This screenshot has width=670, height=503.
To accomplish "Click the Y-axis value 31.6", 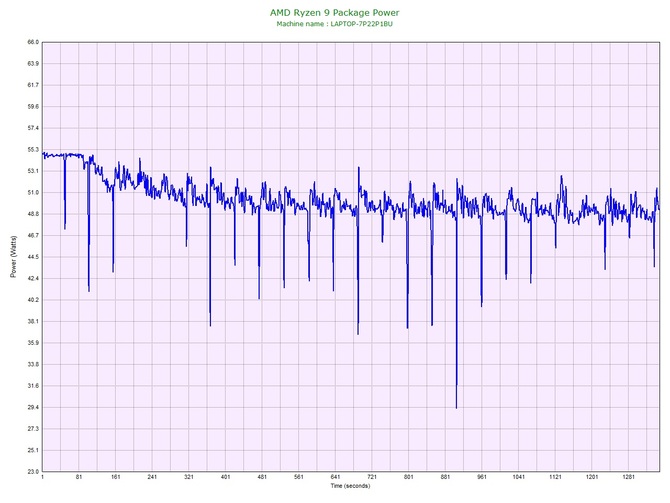I will (x=33, y=386).
